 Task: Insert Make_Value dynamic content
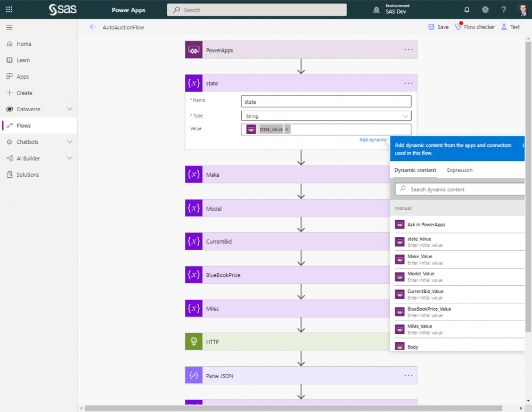[x=460, y=259]
